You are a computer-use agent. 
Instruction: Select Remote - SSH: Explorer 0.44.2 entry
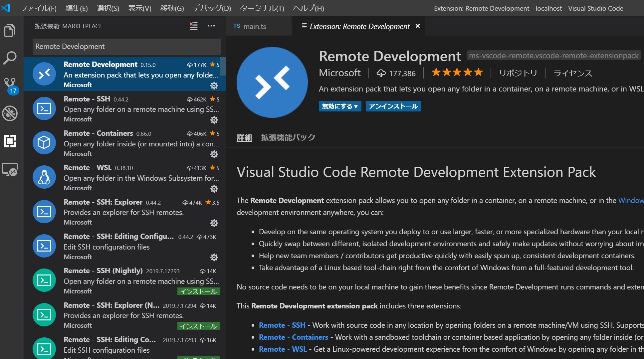pyautogui.click(x=124, y=212)
